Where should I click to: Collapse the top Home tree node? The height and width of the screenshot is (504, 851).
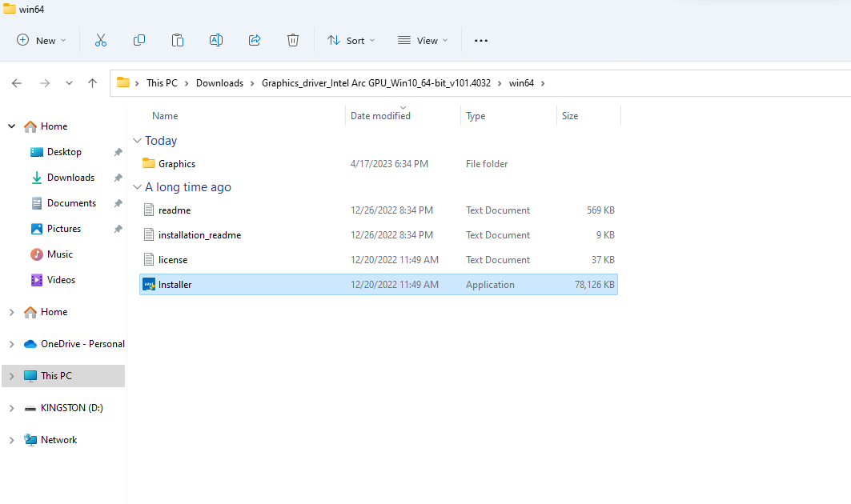[11, 126]
